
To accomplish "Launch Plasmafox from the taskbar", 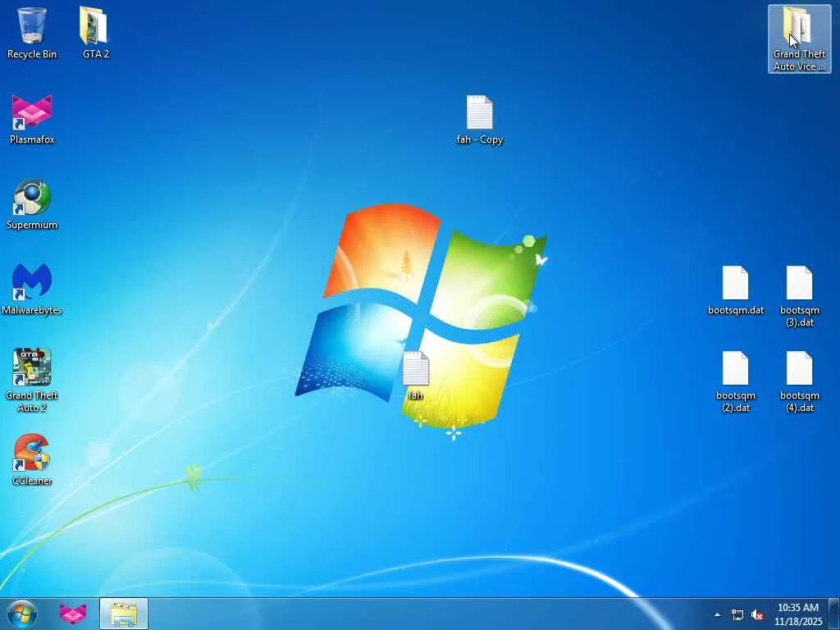I will click(x=73, y=614).
